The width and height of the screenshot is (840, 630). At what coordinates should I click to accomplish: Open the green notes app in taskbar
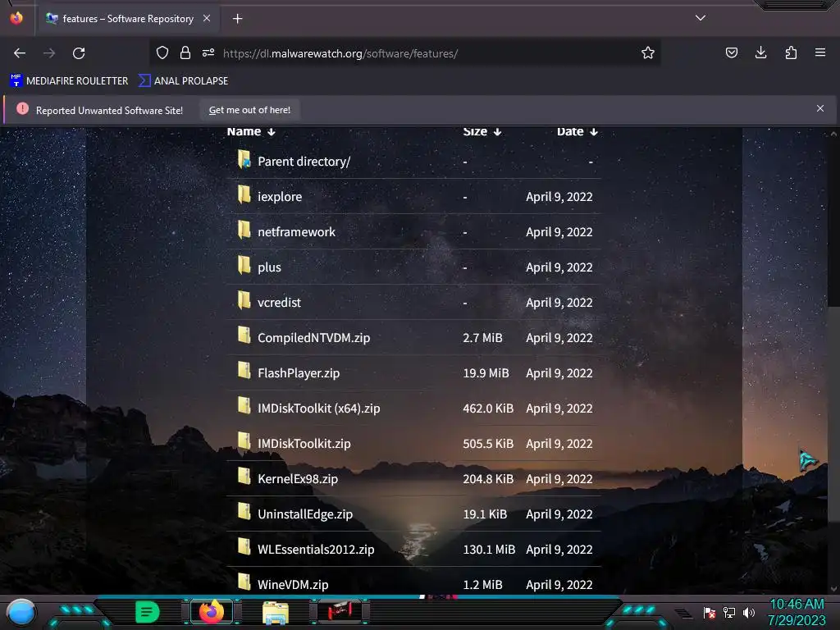[147, 612]
